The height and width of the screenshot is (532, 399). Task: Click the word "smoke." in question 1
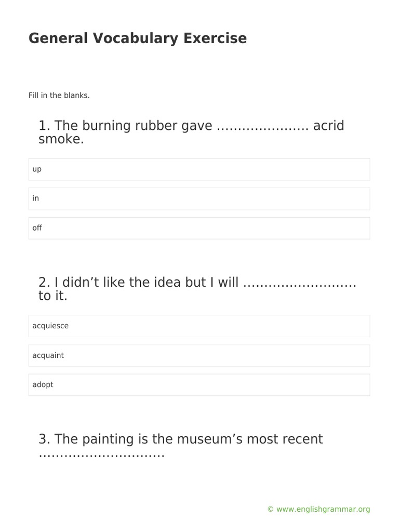pos(61,139)
